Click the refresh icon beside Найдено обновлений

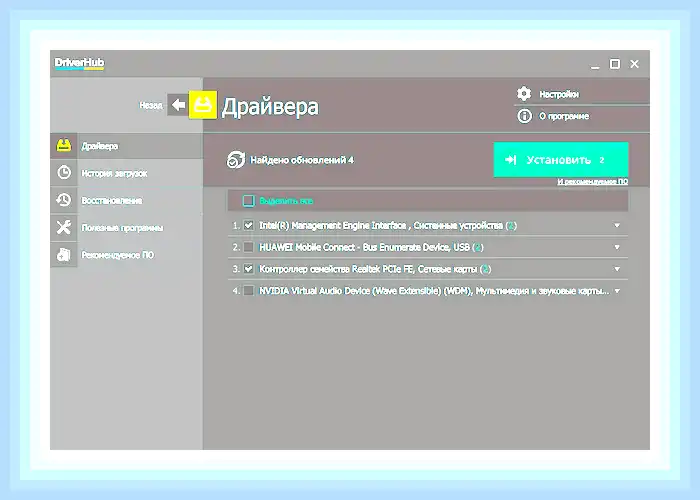click(x=236, y=159)
